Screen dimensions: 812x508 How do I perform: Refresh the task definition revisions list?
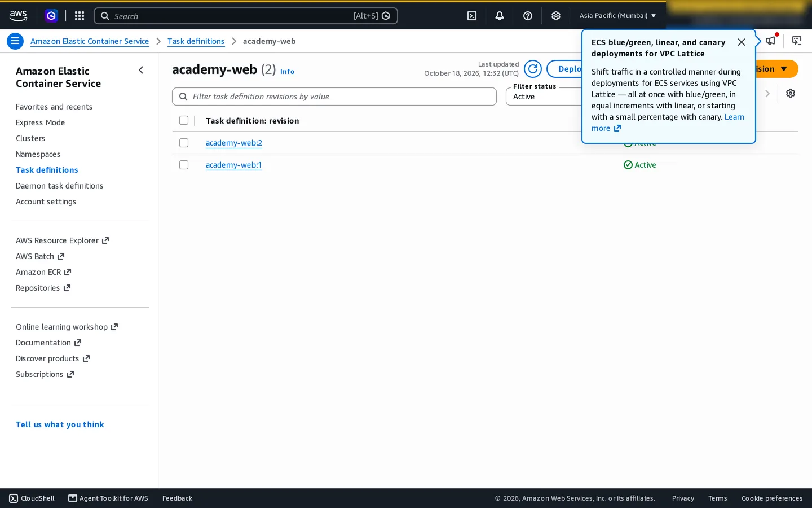(x=533, y=69)
